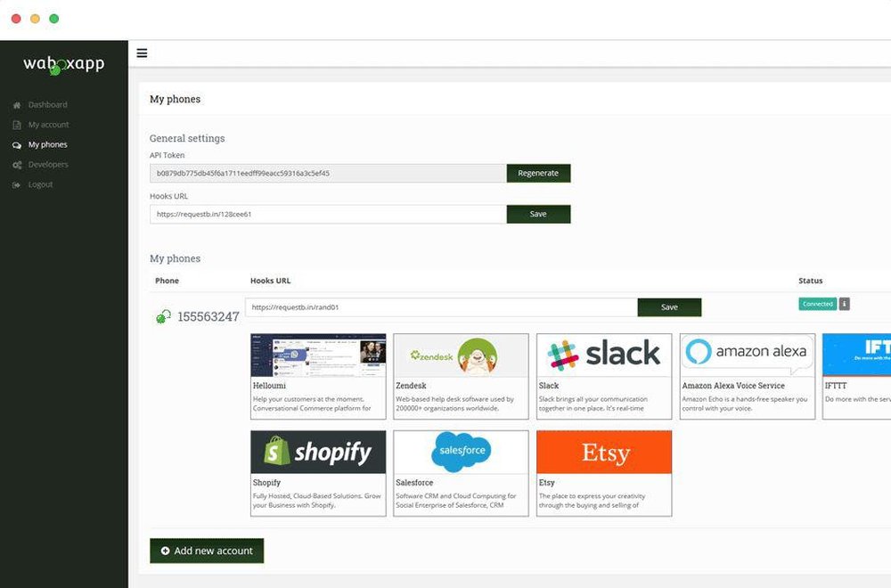Click the Zendesk card title
Image resolution: width=891 pixels, height=588 pixels.
tap(411, 386)
